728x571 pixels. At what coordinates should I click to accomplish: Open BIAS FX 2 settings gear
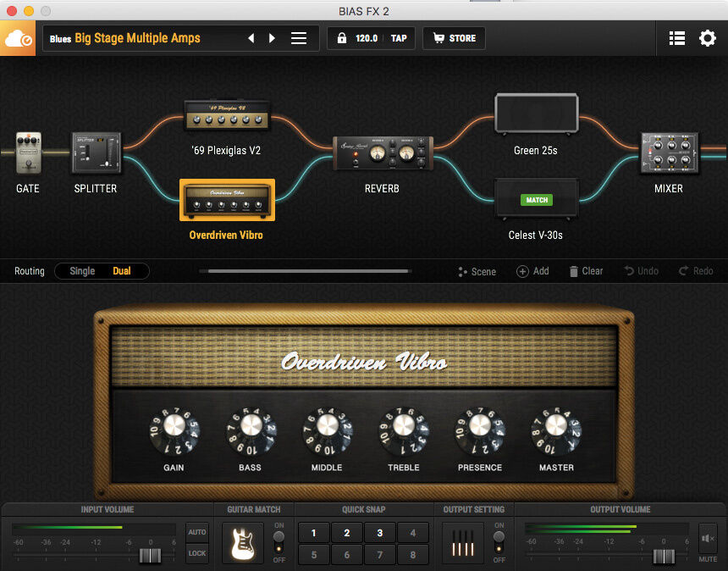[708, 37]
